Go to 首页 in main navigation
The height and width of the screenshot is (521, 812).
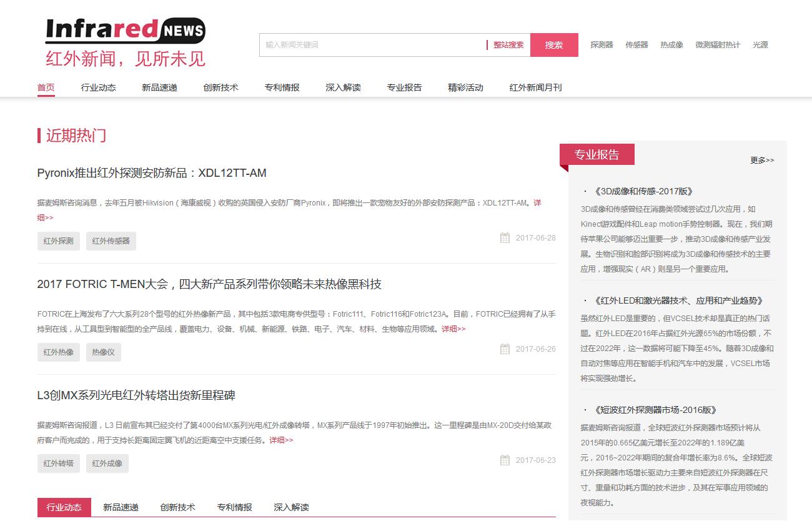pyautogui.click(x=46, y=87)
